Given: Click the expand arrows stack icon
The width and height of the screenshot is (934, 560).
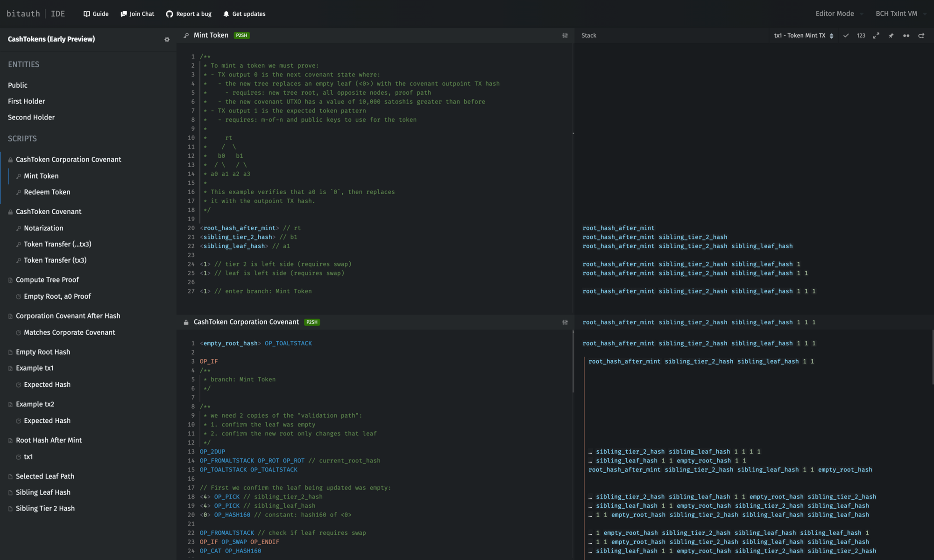Looking at the screenshot, I should coord(876,35).
